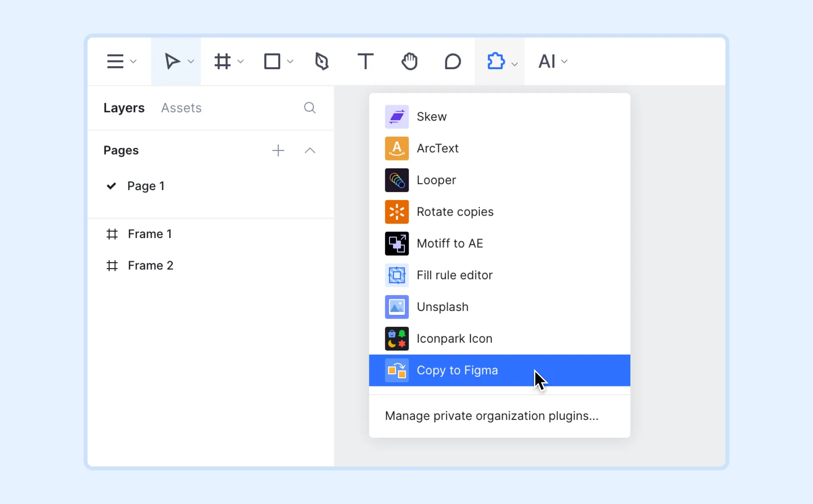Click the ArcText orange icon
This screenshot has height=504, width=813.
(x=397, y=148)
